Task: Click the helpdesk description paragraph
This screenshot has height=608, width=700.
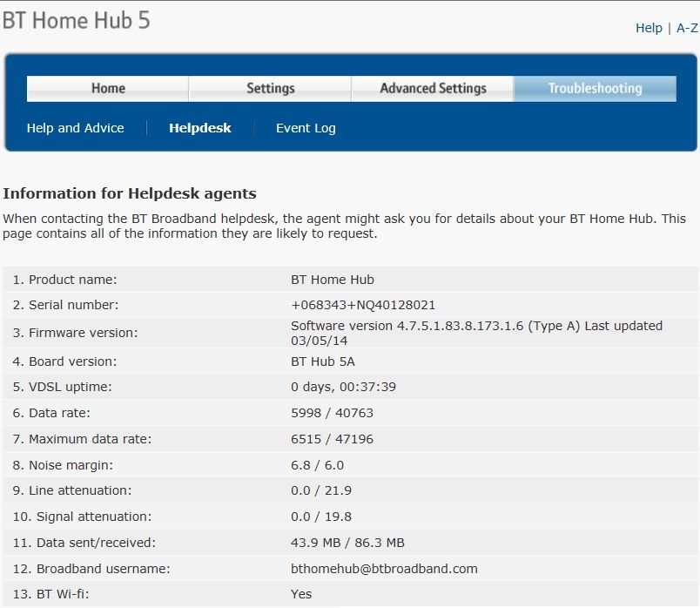Action: click(344, 226)
